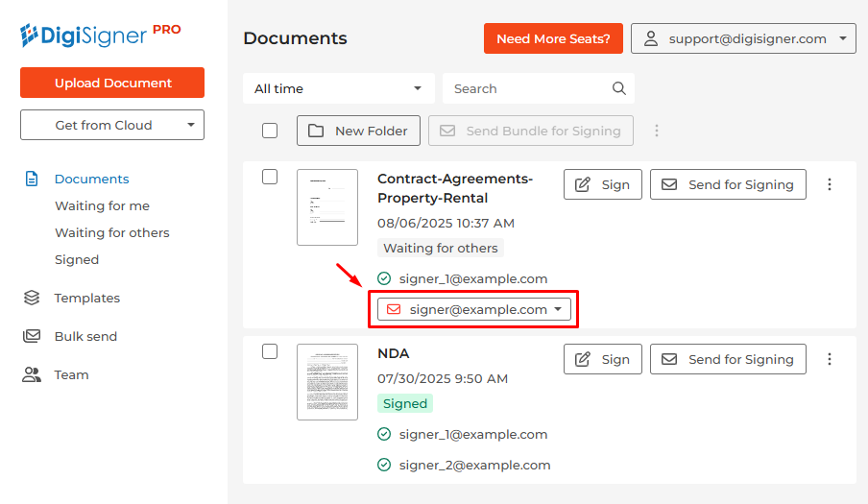This screenshot has height=504, width=868.
Task: Click the Bulk send envelope icon
Action: [32, 336]
